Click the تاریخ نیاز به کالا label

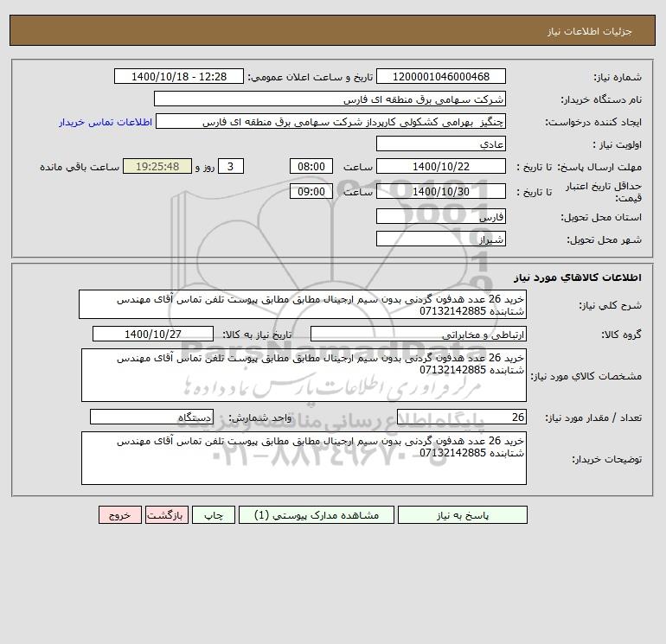[257, 335]
